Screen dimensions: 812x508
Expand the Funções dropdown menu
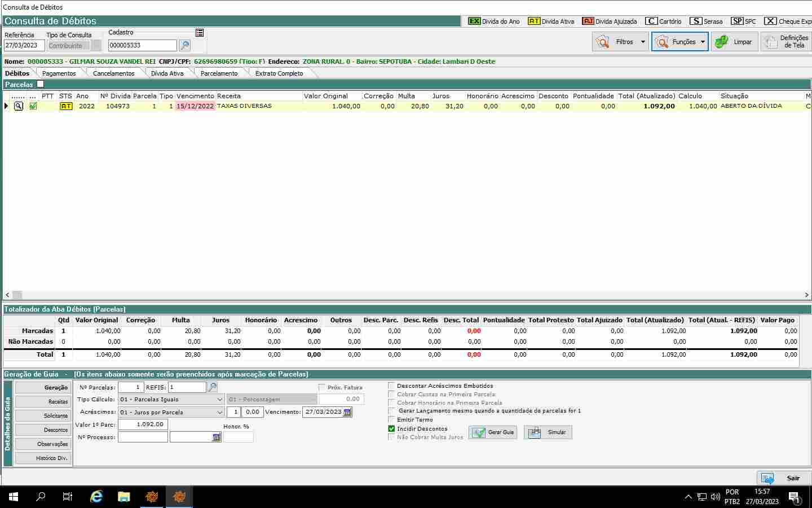coord(703,42)
